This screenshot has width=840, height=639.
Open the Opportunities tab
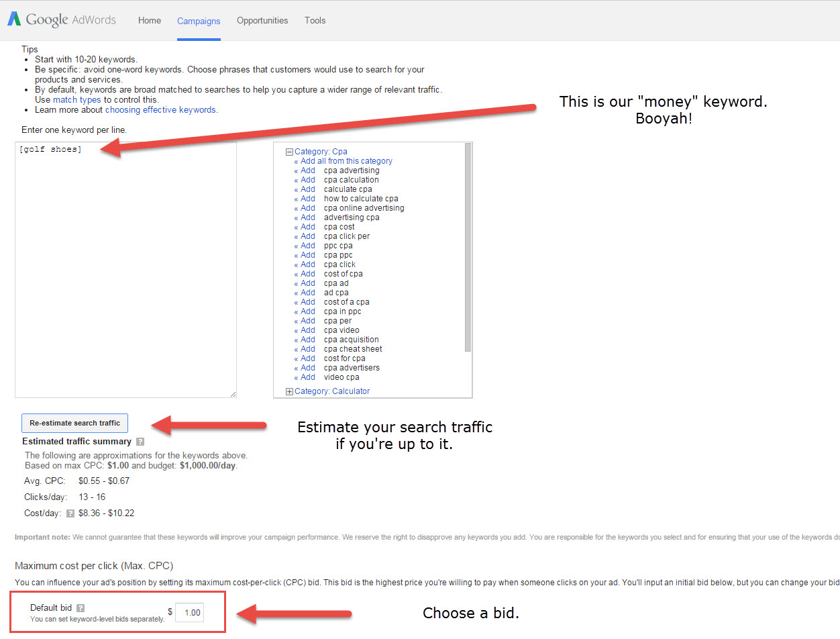[x=262, y=20]
